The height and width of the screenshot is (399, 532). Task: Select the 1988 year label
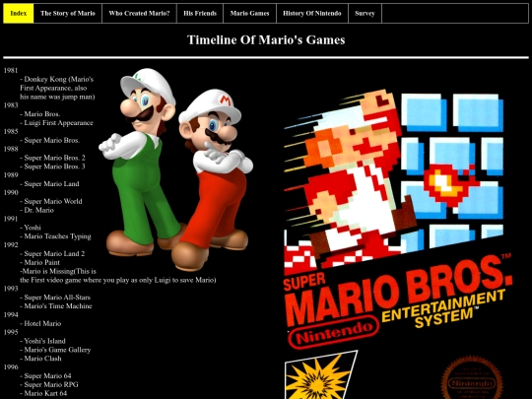coord(11,149)
